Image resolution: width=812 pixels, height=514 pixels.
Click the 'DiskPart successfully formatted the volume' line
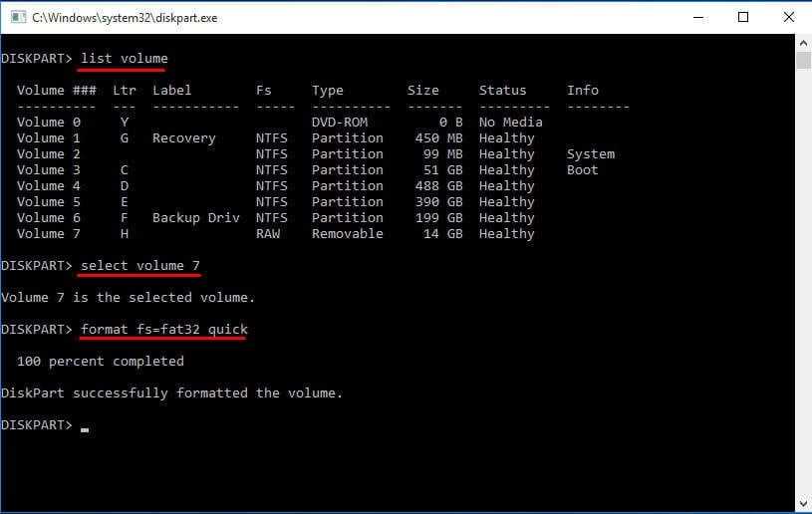(x=171, y=392)
